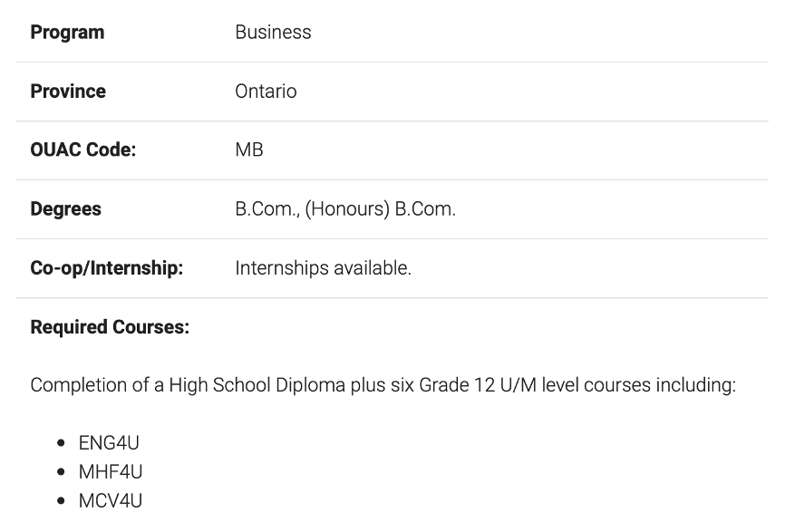Select the ENG4U list item
Image resolution: width=785 pixels, height=532 pixels.
click(109, 443)
